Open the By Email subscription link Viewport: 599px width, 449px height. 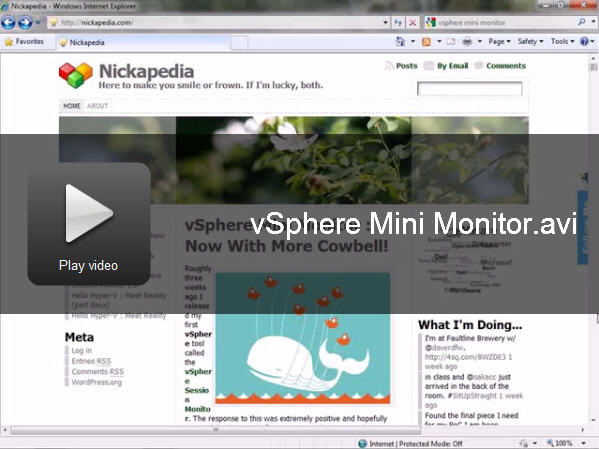[452, 66]
